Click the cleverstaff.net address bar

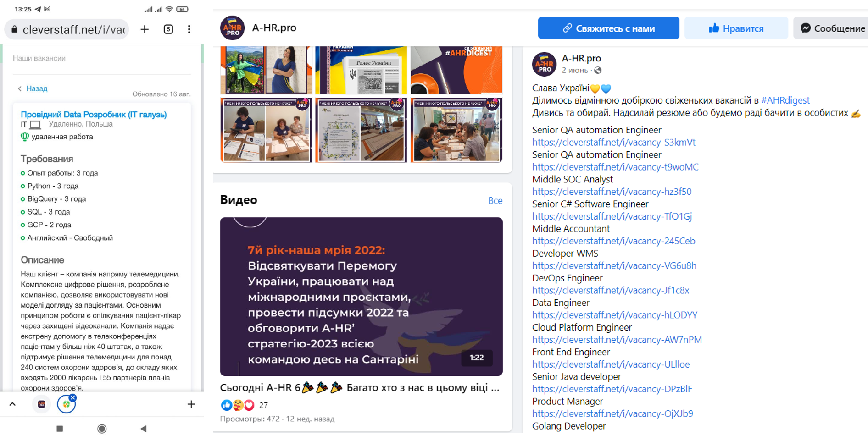coord(67,29)
